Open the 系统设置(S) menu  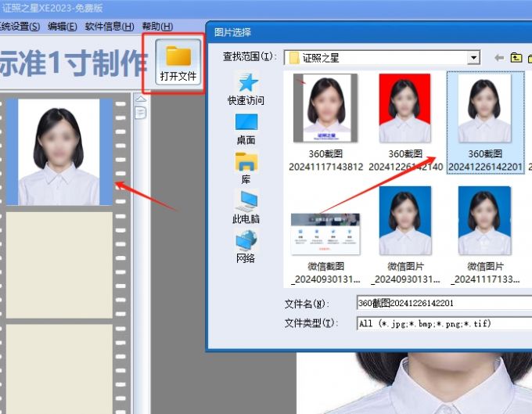[x=20, y=27]
